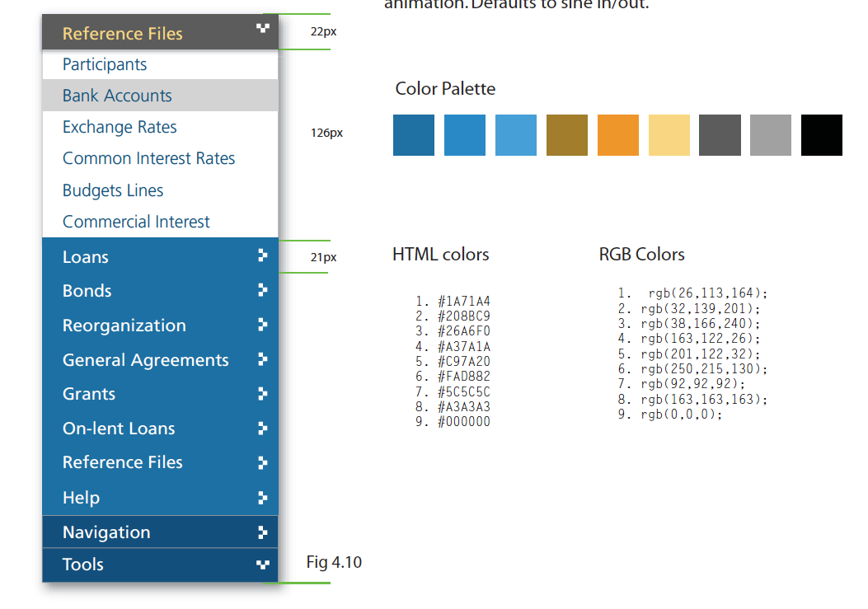Expand the Bonds submenu arrow

pyautogui.click(x=263, y=290)
